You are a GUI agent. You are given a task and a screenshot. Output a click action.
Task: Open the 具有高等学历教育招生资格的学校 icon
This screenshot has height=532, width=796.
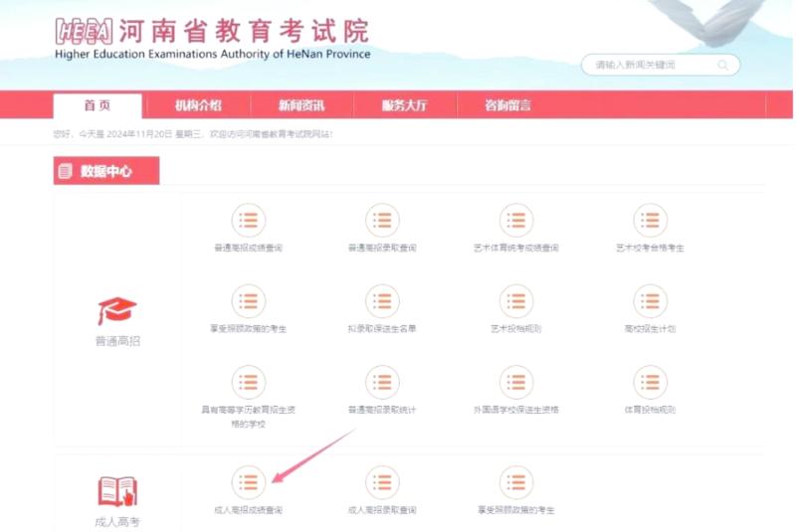(x=248, y=382)
